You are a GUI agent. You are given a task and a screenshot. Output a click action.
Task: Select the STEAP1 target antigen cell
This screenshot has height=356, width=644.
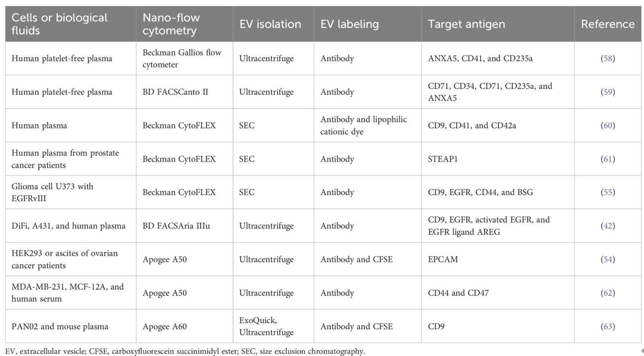pos(498,159)
